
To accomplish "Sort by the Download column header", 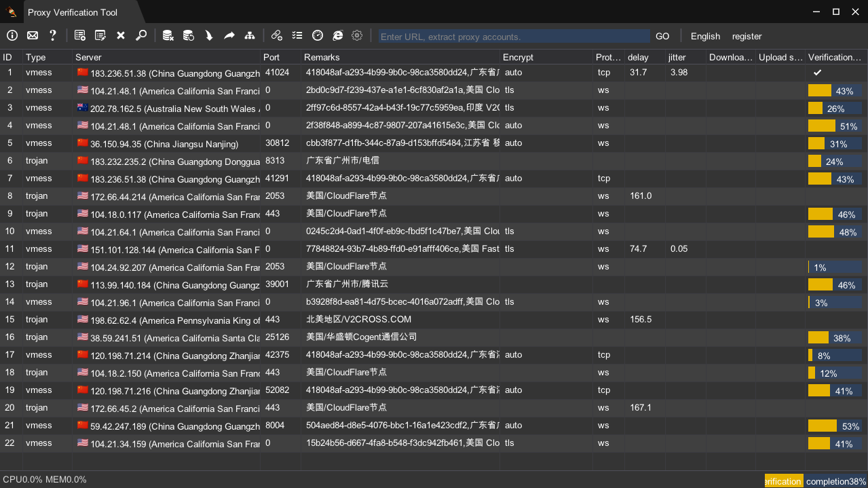I will (732, 57).
